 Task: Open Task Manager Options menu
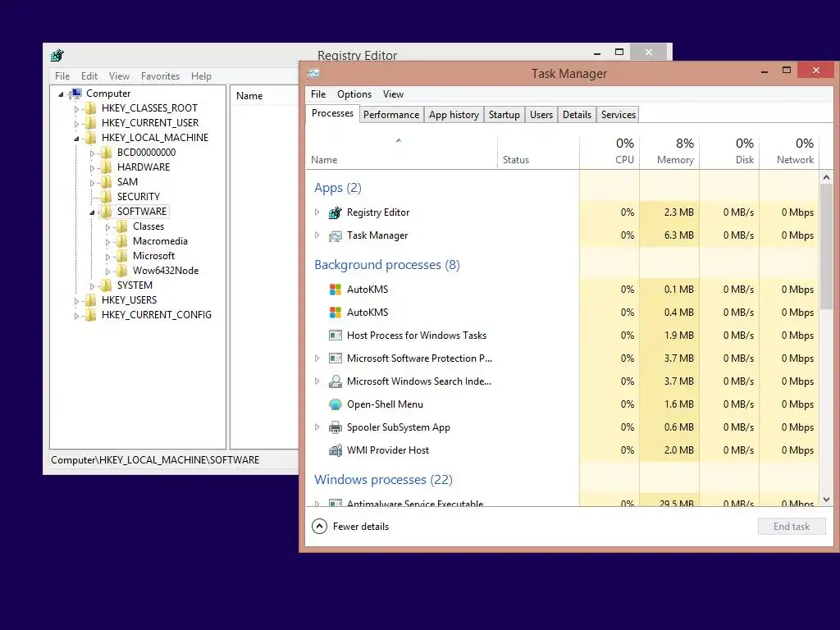(354, 94)
